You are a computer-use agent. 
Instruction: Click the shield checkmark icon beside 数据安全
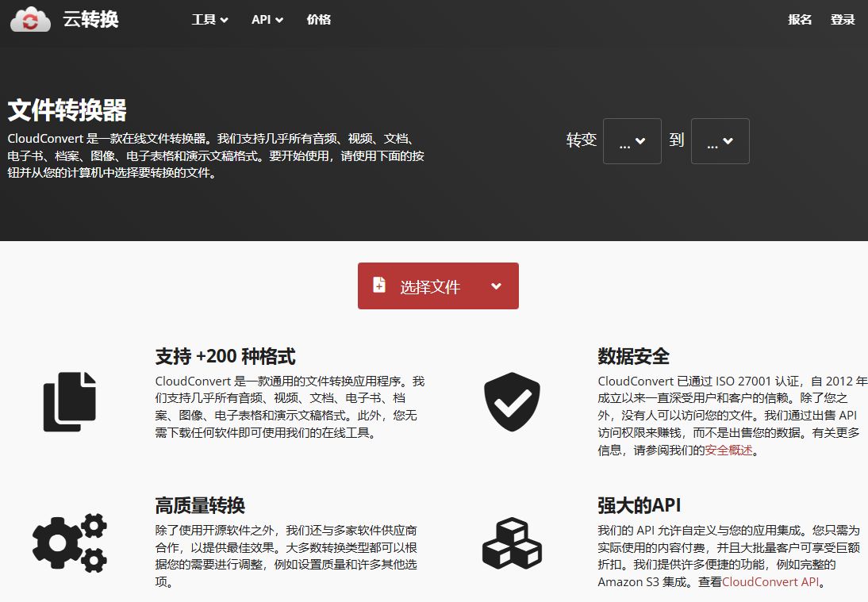[x=512, y=401]
